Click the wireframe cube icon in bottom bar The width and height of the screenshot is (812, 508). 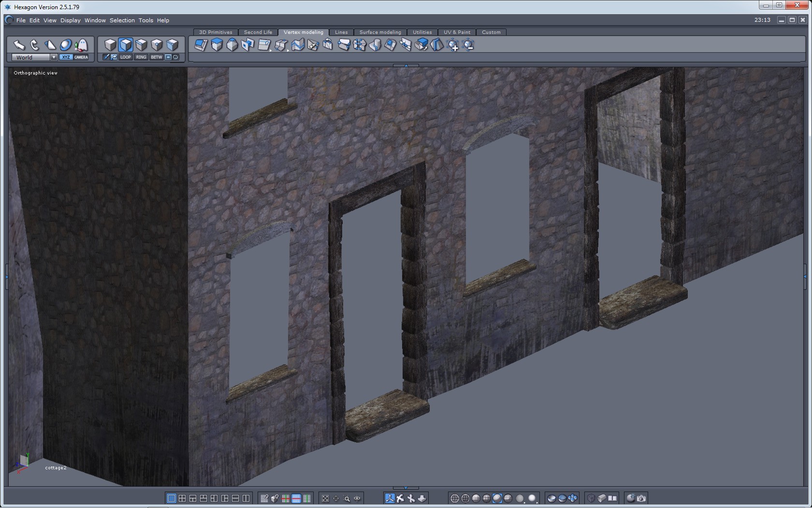click(x=591, y=498)
